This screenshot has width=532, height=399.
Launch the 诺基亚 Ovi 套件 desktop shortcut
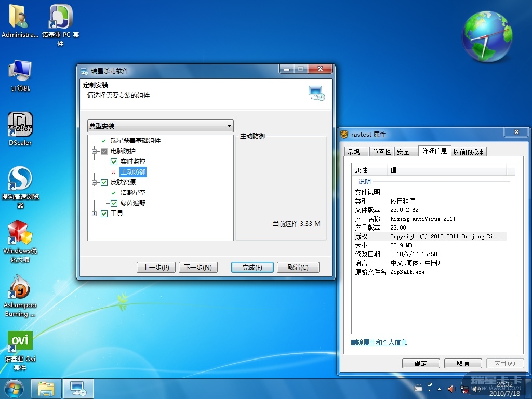pos(20,350)
